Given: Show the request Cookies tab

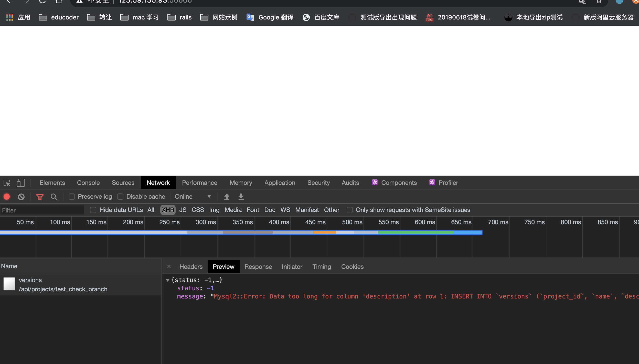Looking at the screenshot, I should [x=352, y=267].
